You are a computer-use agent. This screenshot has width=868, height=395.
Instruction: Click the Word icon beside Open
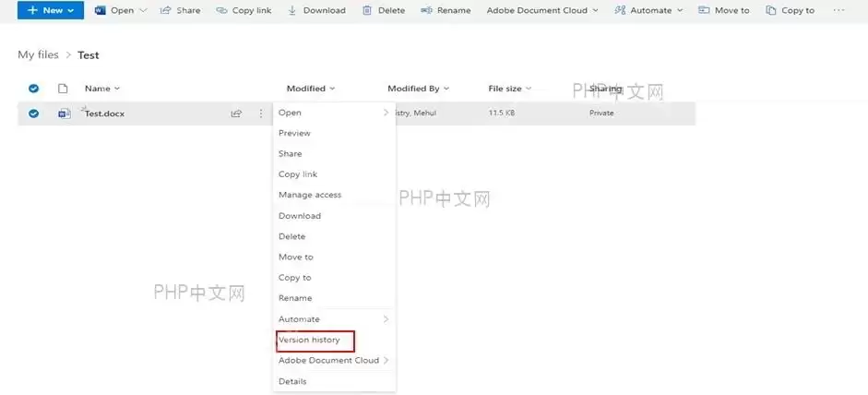[101, 10]
